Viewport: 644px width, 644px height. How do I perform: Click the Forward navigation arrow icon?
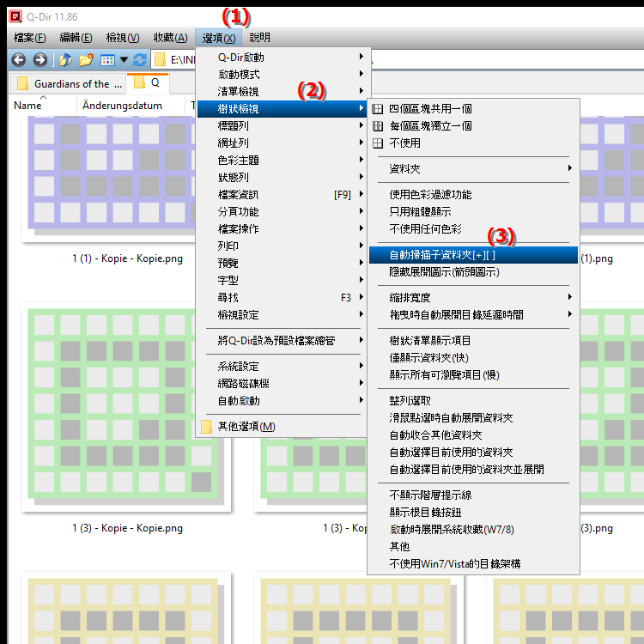tap(39, 60)
